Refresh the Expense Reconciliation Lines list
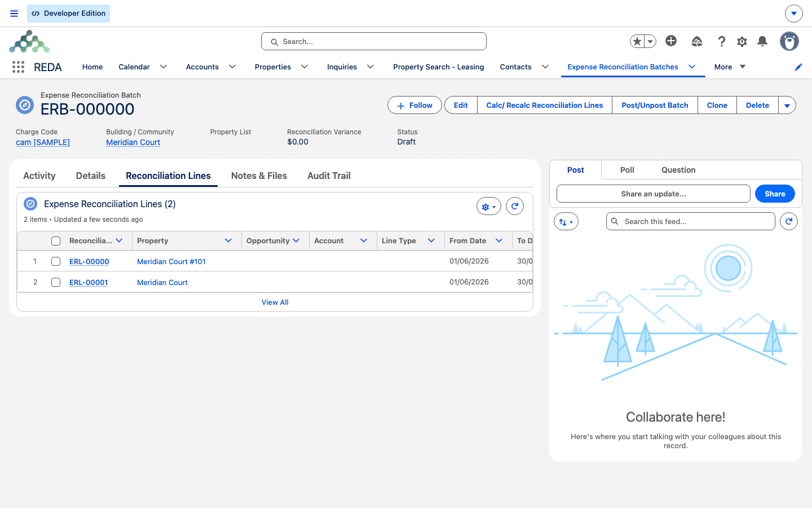The height and width of the screenshot is (508, 812). [515, 206]
